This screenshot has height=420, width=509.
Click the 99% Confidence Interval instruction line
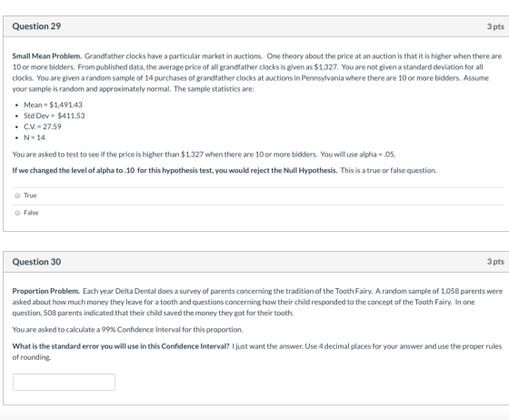click(127, 329)
